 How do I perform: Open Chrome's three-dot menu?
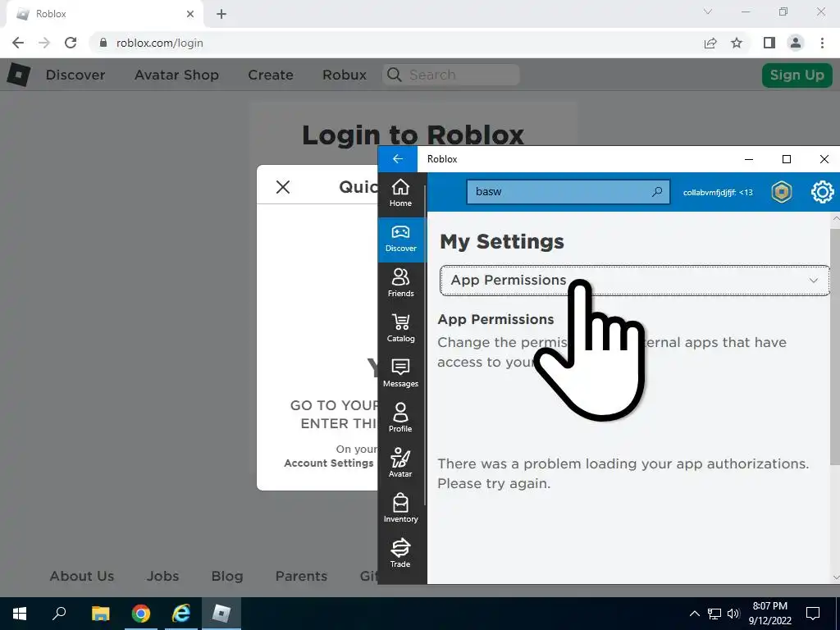coord(822,43)
